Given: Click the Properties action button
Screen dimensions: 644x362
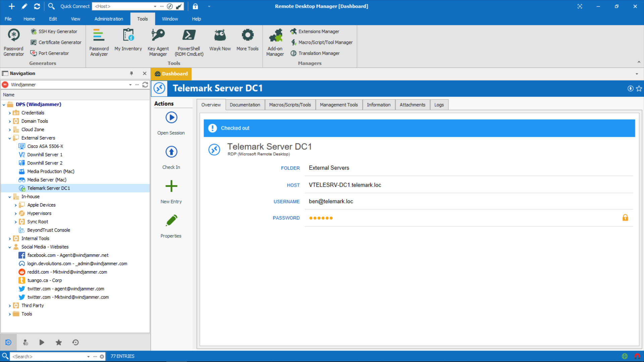Looking at the screenshot, I should (x=171, y=226).
